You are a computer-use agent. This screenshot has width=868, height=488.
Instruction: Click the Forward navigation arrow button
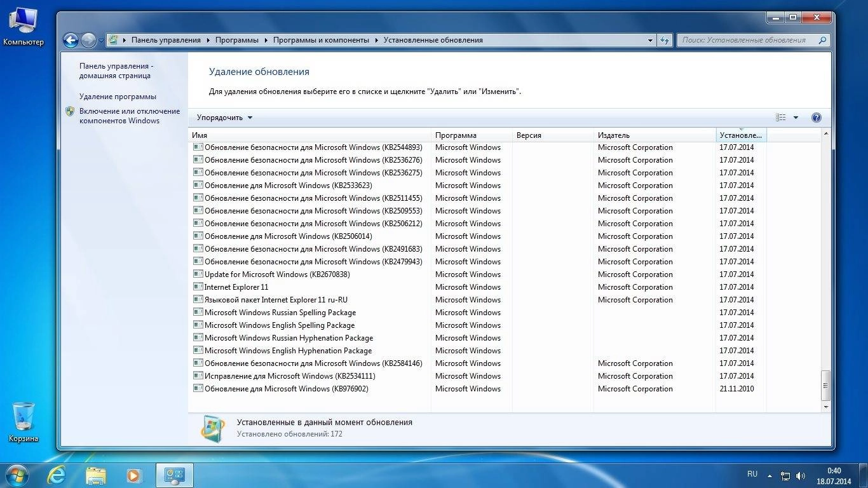88,40
